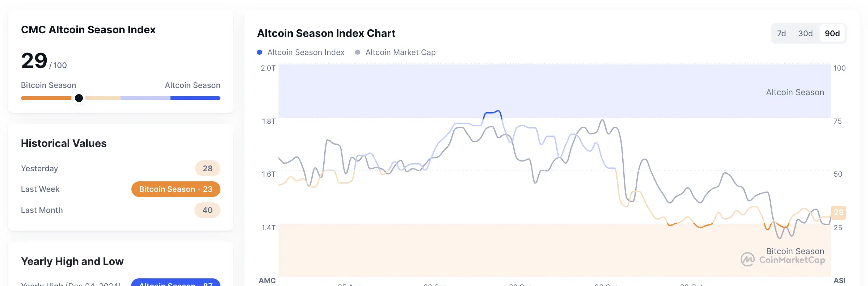Image resolution: width=868 pixels, height=286 pixels.
Task: Select the 28 badge next to Yesterday
Action: [x=207, y=168]
